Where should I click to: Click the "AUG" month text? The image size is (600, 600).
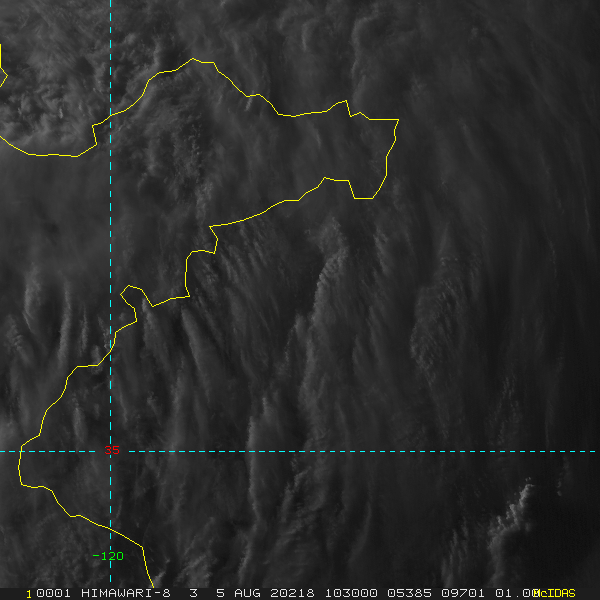247,593
